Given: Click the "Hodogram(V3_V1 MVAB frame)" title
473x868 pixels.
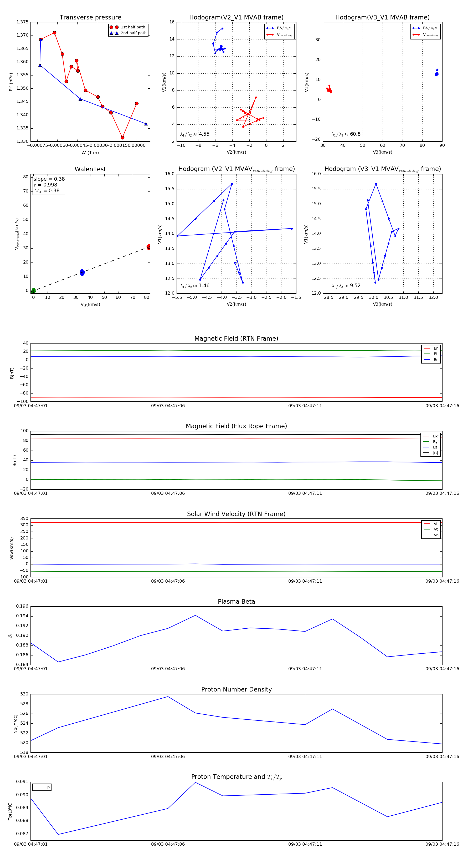Looking at the screenshot, I should coord(382,18).
